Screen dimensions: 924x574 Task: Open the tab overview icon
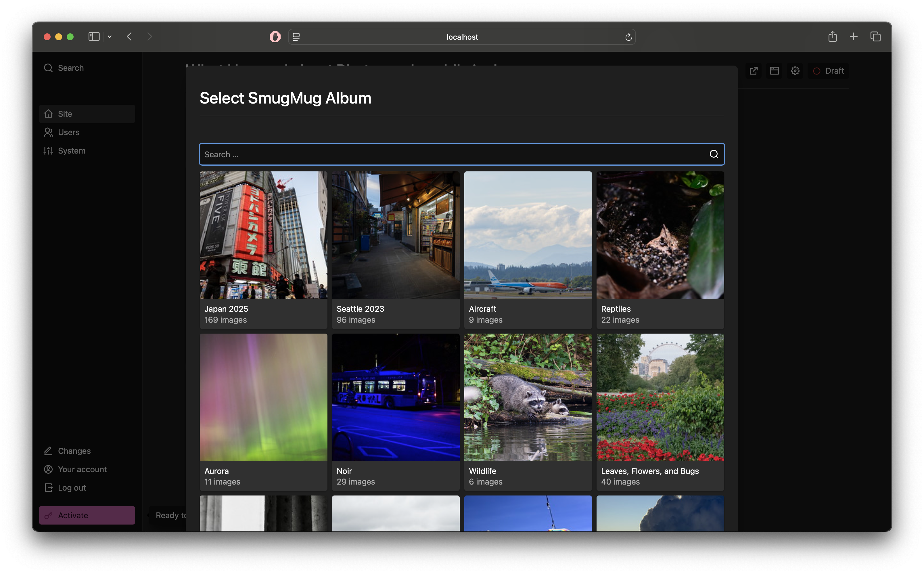pyautogui.click(x=875, y=37)
